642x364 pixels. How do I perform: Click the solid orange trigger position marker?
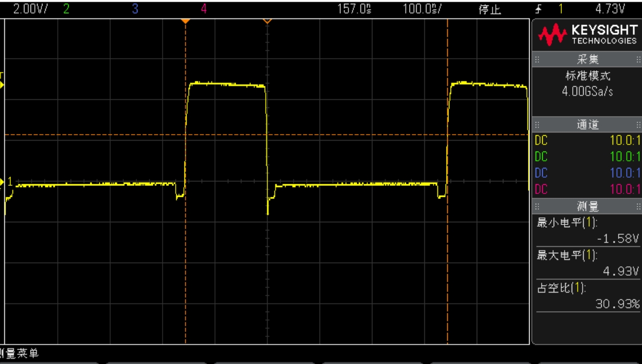[x=185, y=21]
